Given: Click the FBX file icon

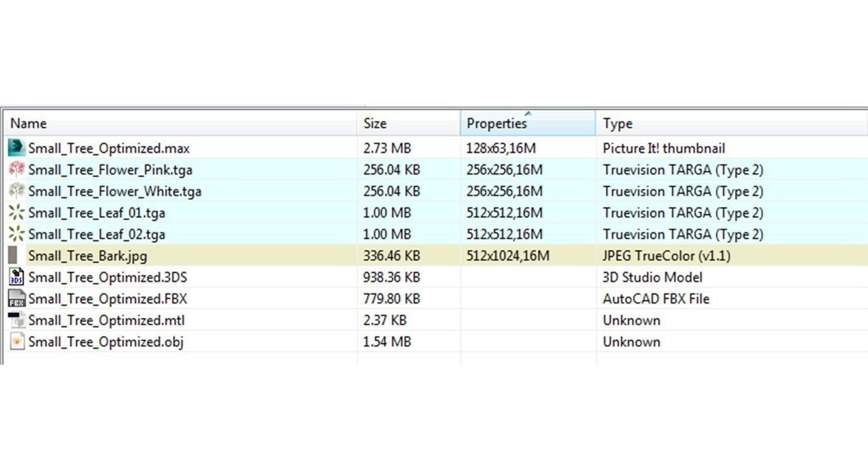Looking at the screenshot, I should click(x=17, y=298).
